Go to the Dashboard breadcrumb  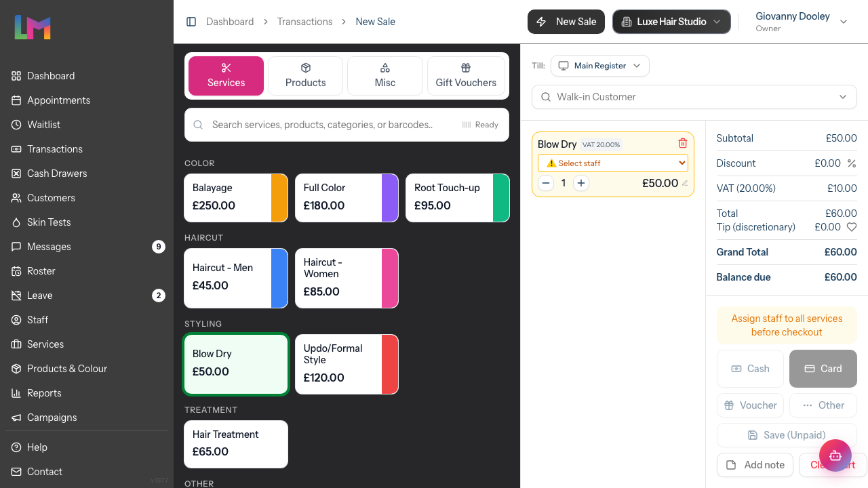[x=230, y=22]
